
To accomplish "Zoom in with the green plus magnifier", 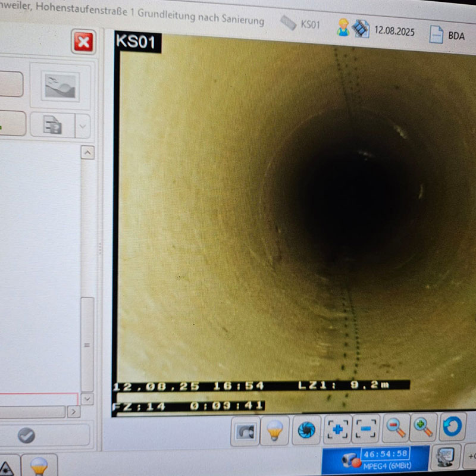I will (x=423, y=426).
